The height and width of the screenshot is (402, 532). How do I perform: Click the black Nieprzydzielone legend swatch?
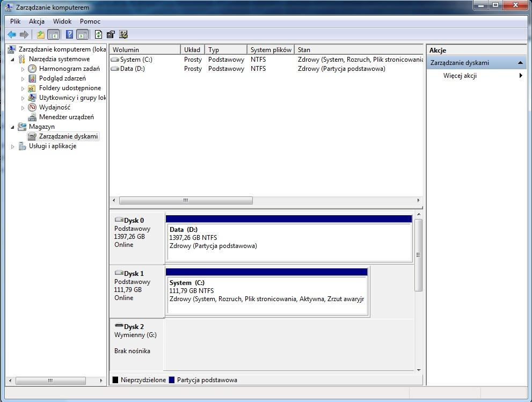point(115,380)
